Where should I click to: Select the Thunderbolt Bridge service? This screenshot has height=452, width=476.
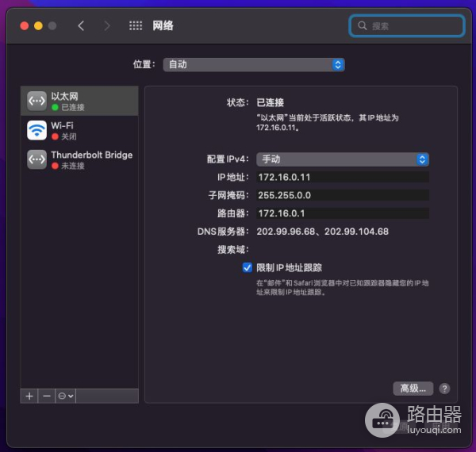point(79,159)
